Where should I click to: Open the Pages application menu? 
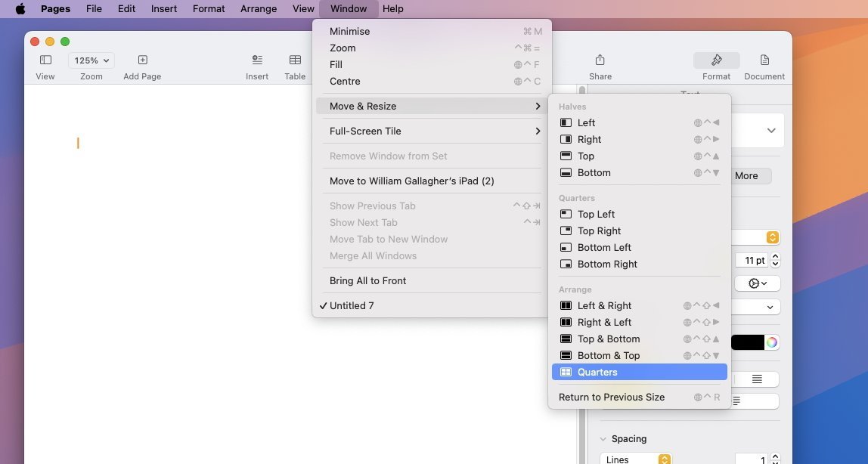[55, 9]
